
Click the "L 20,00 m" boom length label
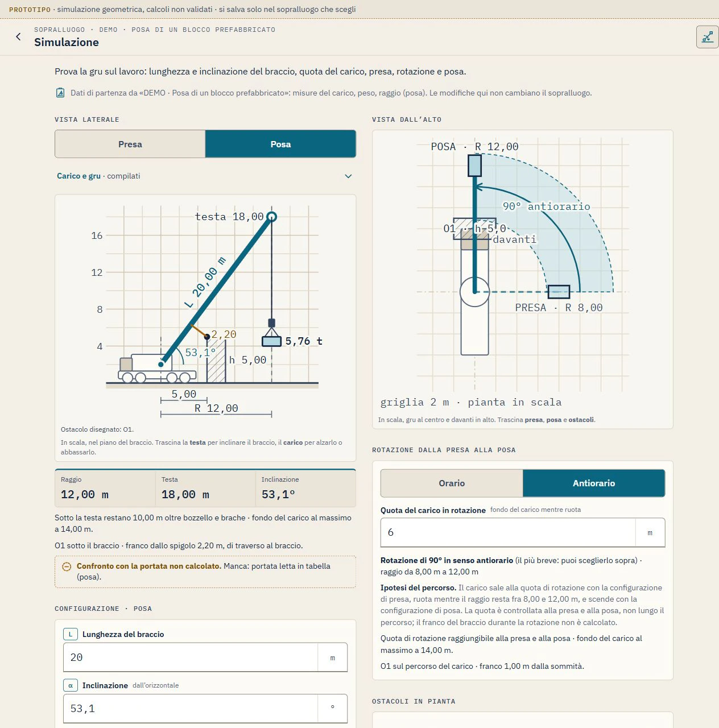click(x=205, y=283)
